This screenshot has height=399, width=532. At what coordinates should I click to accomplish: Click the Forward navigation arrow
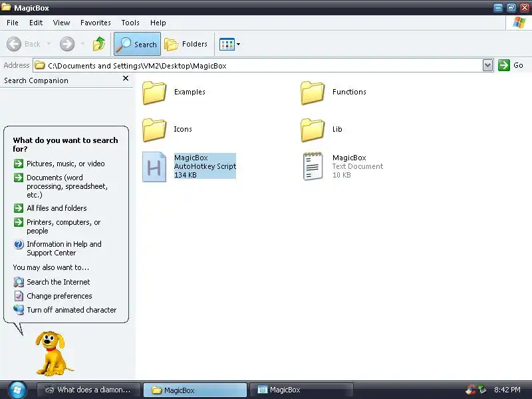[x=67, y=44]
